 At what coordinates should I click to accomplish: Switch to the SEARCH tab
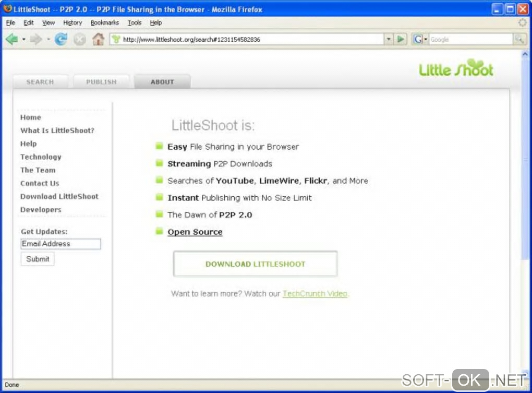[40, 82]
